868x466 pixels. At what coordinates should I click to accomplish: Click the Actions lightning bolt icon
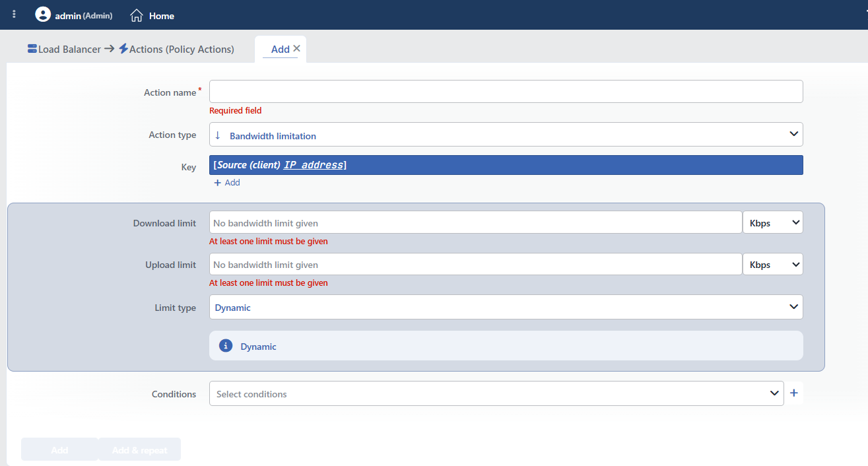123,49
